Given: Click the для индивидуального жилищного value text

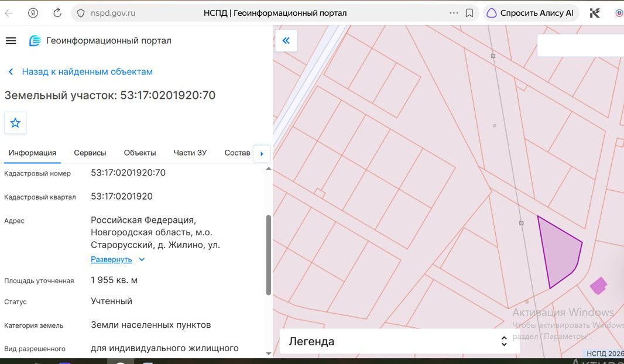Looking at the screenshot, I should tap(164, 348).
